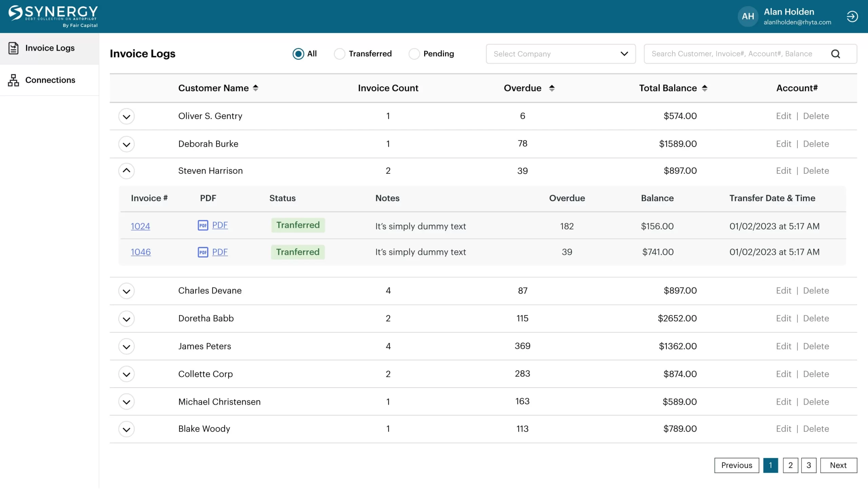Click the search magnifier icon
Screen dimensions: 868x489
pyautogui.click(x=835, y=54)
